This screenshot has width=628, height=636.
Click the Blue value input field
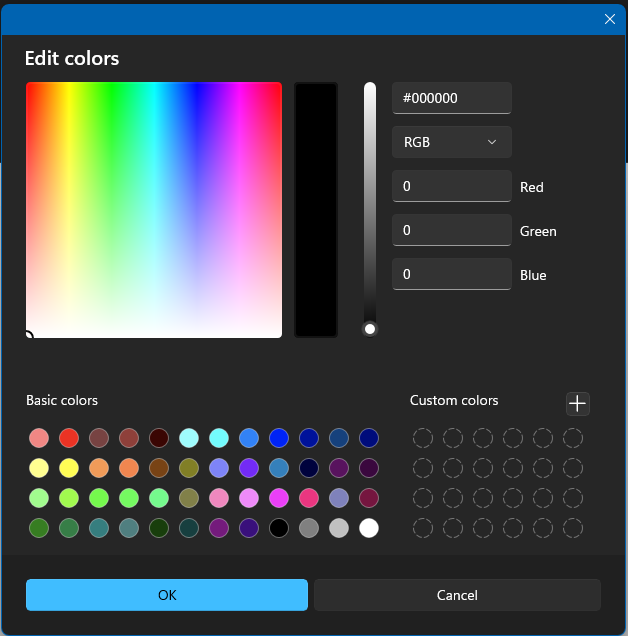click(452, 274)
